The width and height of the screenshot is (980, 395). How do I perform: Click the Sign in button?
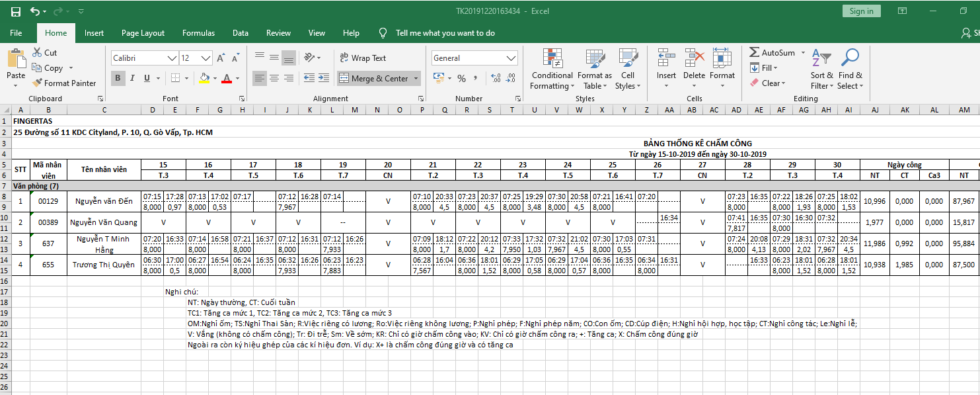pos(861,11)
